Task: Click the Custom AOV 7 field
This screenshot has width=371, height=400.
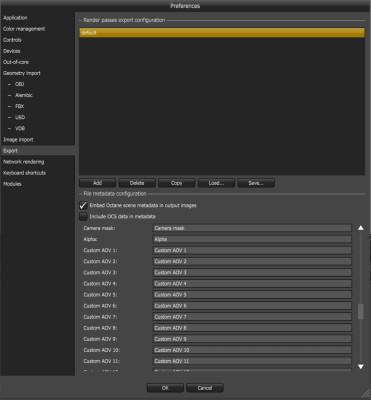Action: click(x=252, y=317)
